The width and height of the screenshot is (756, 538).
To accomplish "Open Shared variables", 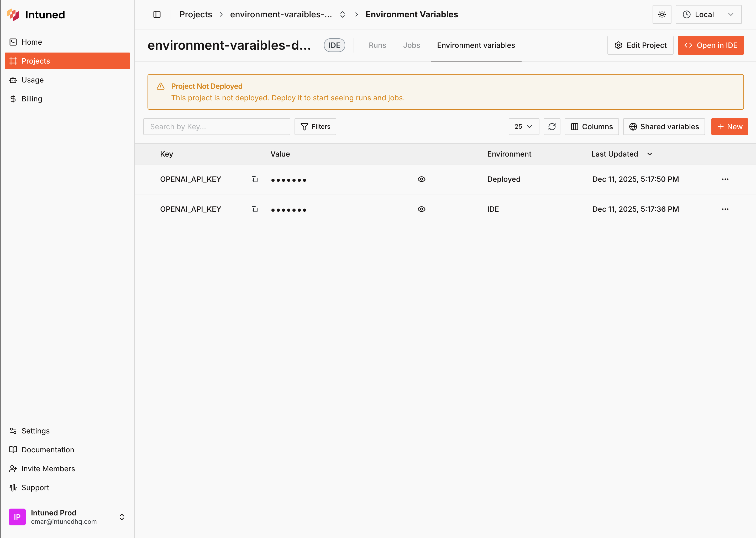I will tap(664, 127).
